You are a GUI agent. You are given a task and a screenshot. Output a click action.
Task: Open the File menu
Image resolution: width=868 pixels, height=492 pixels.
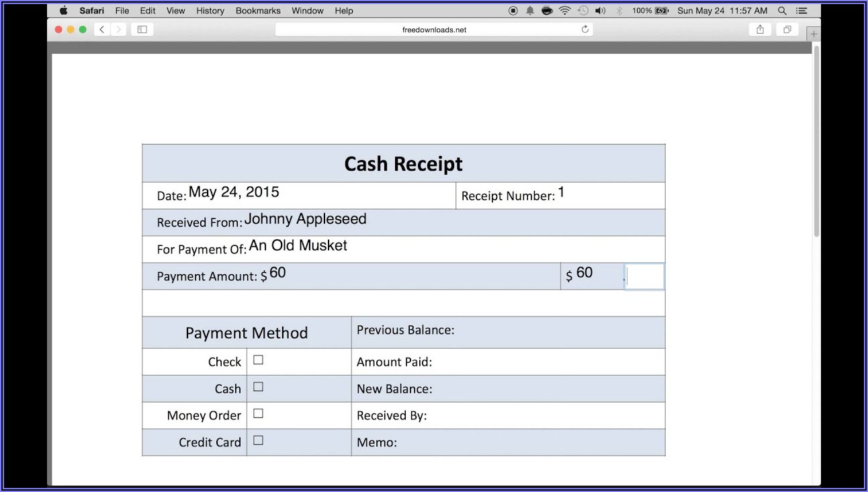click(x=122, y=11)
